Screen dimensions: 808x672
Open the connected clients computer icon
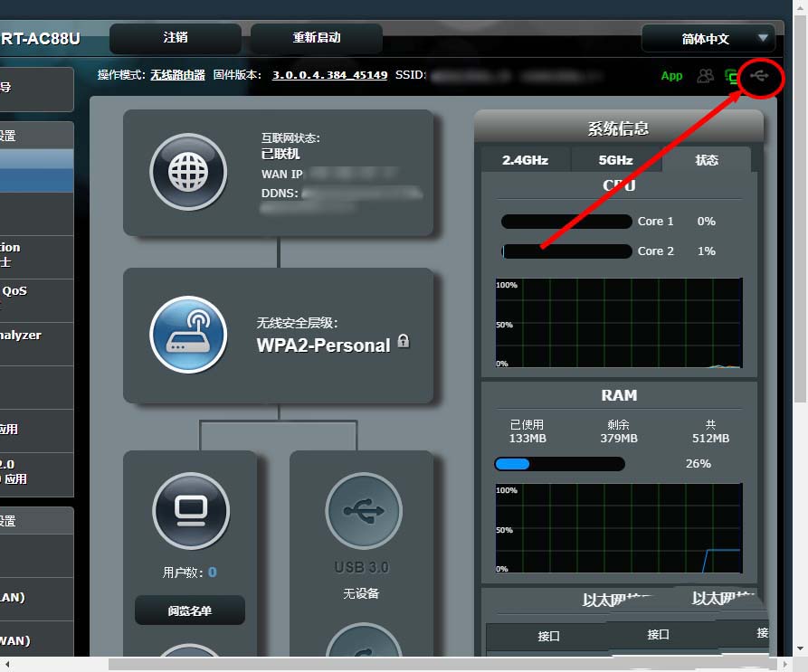191,511
